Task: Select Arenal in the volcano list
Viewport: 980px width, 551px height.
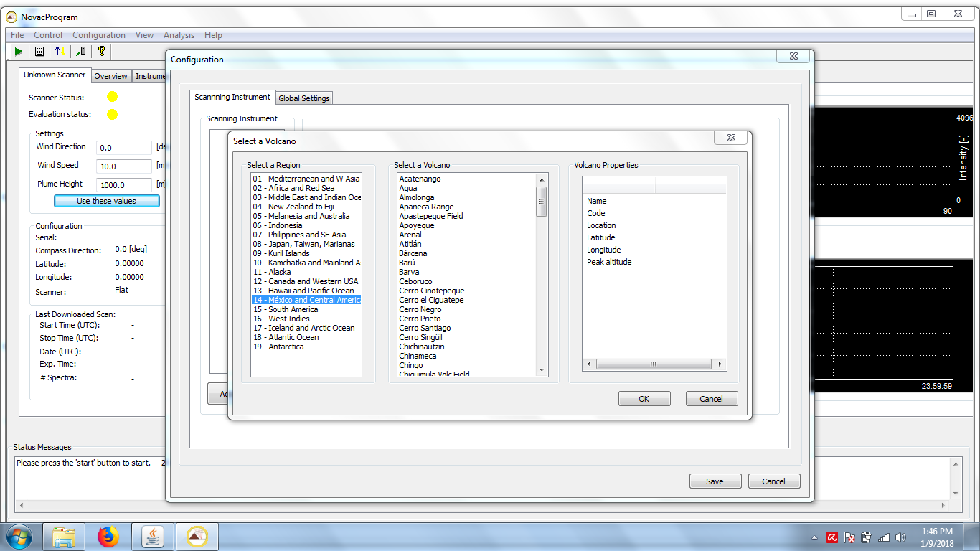Action: [x=467, y=235]
